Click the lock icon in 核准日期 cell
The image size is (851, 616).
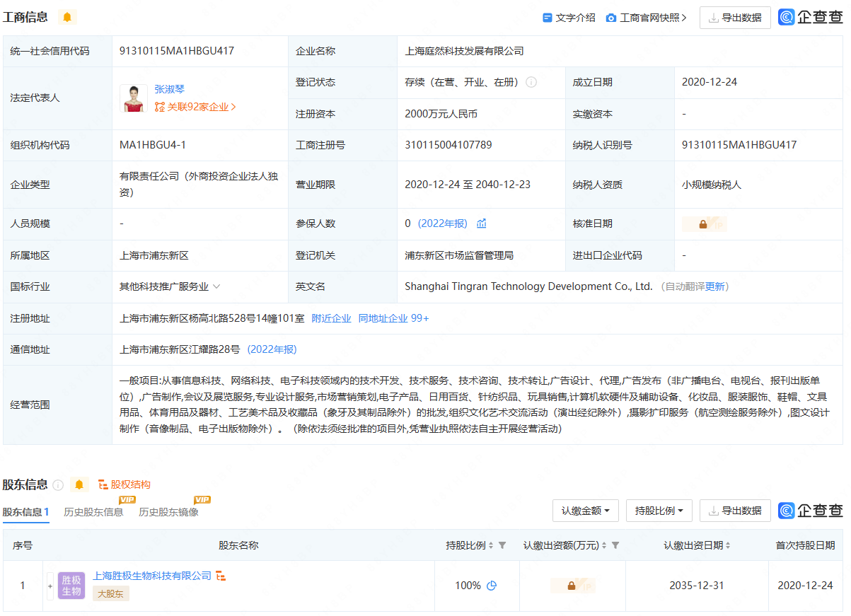704,224
